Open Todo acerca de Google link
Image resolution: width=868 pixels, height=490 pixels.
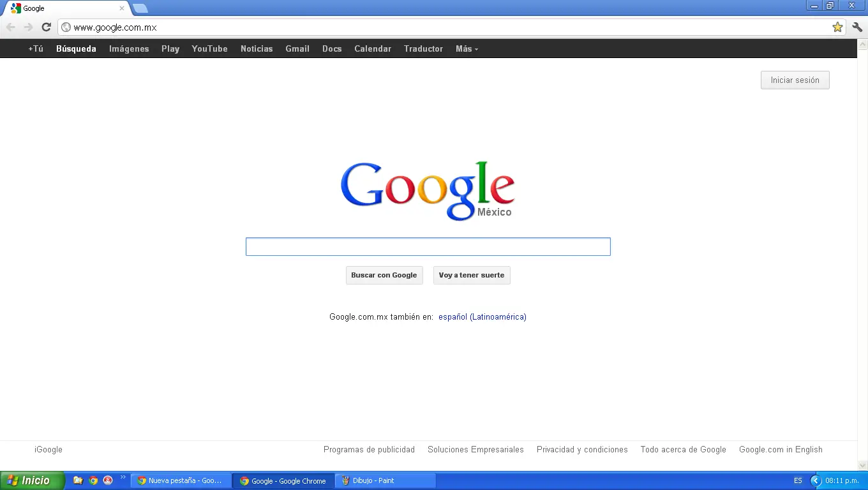684,449
